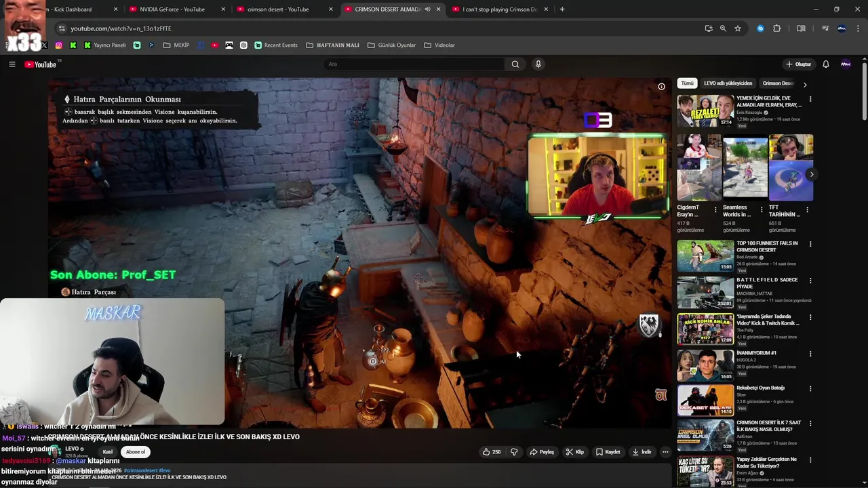868x488 pixels.
Task: Create a clip with Klip button
Action: tap(575, 452)
